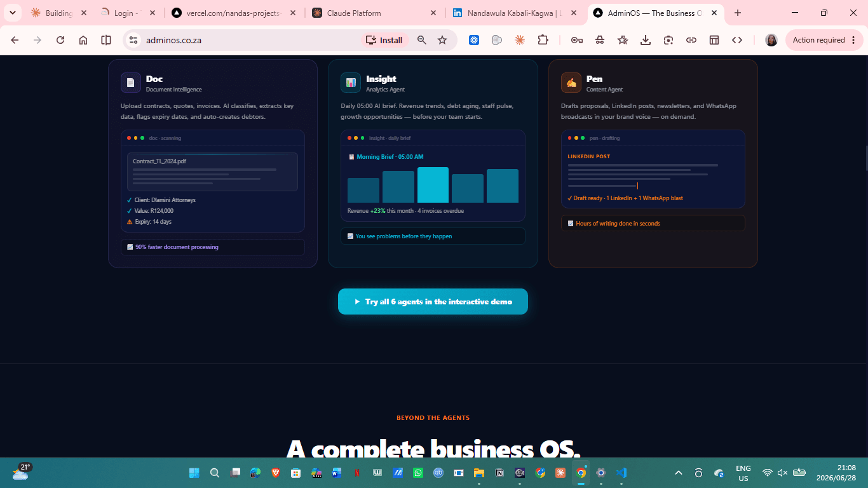The height and width of the screenshot is (488, 868).
Task: Open Microsoft Word from the taskbar
Action: pyautogui.click(x=337, y=473)
